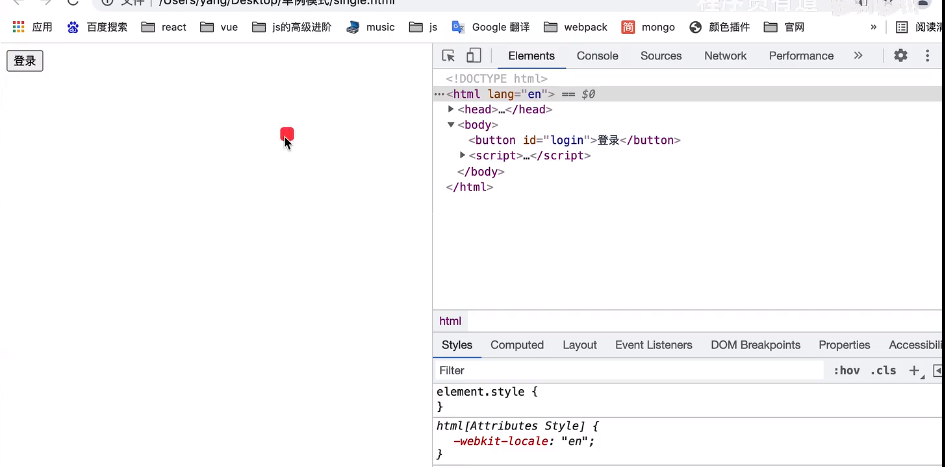Switch to the Elements tab

[531, 55]
